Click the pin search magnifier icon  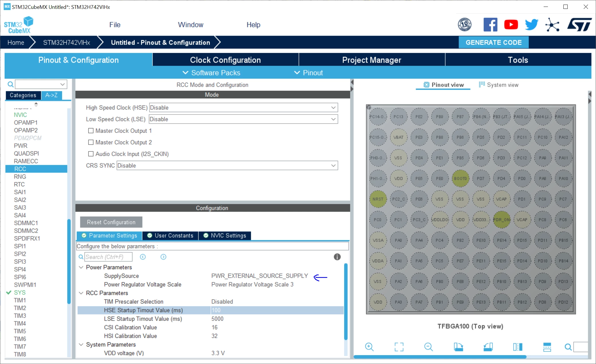[x=568, y=347]
